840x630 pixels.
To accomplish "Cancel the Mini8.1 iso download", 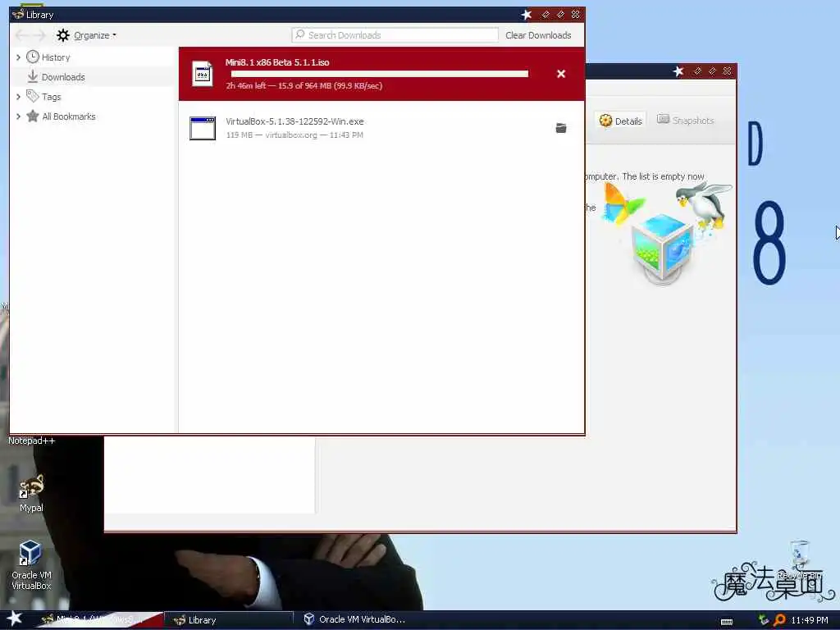I will click(x=561, y=74).
